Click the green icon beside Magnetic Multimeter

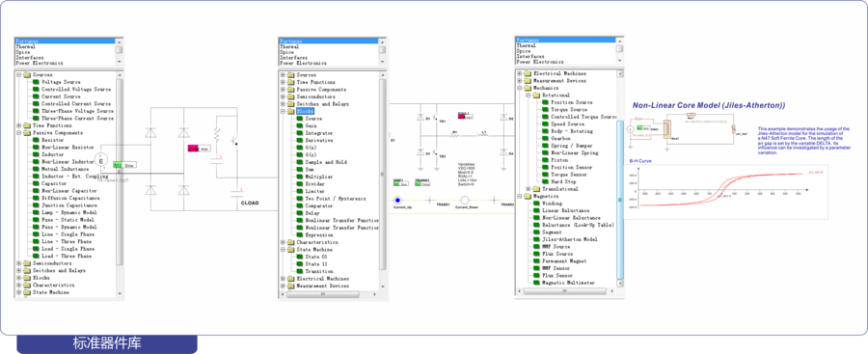click(536, 283)
